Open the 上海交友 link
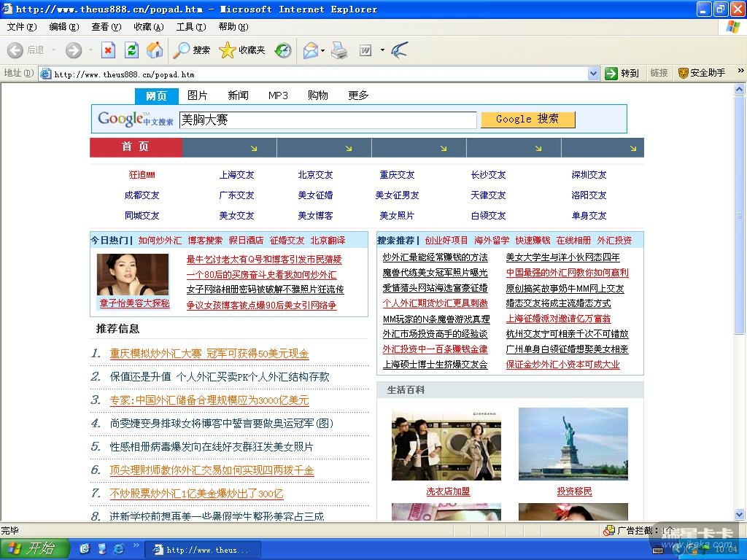This screenshot has height=560, width=747. tap(236, 175)
